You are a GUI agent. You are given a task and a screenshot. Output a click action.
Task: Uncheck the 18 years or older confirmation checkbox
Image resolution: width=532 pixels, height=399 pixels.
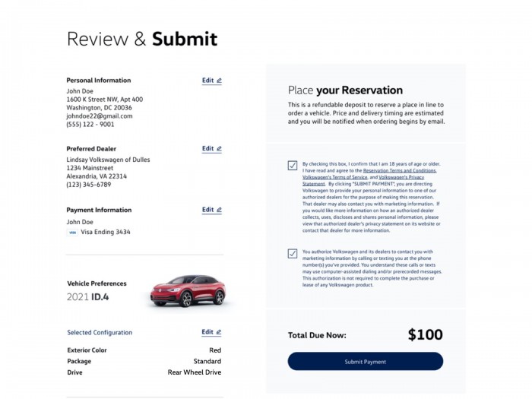(x=293, y=165)
